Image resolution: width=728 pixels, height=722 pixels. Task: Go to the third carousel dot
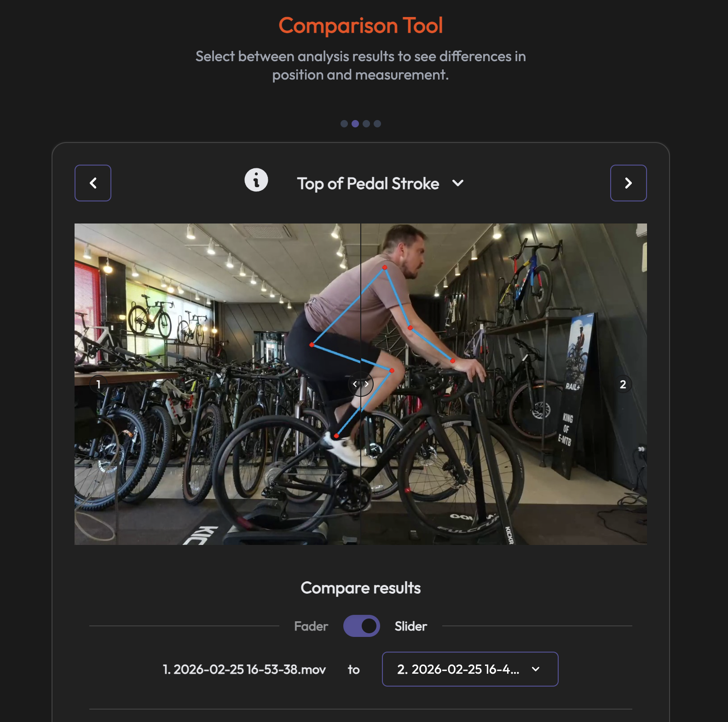pos(366,124)
